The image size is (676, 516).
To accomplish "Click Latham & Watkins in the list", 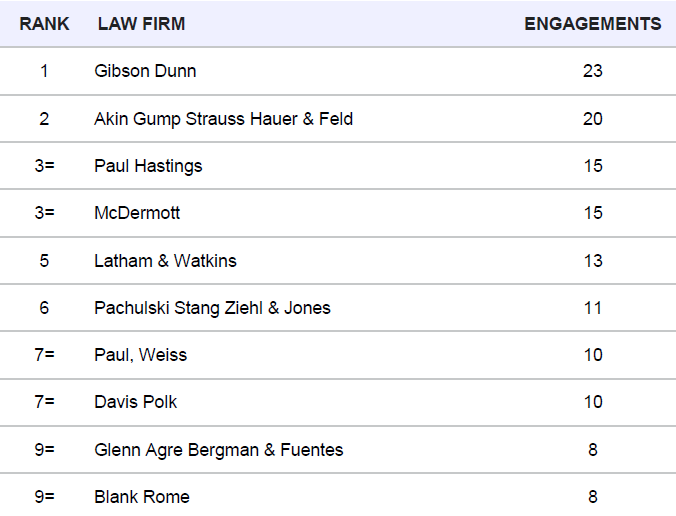I will [x=166, y=260].
